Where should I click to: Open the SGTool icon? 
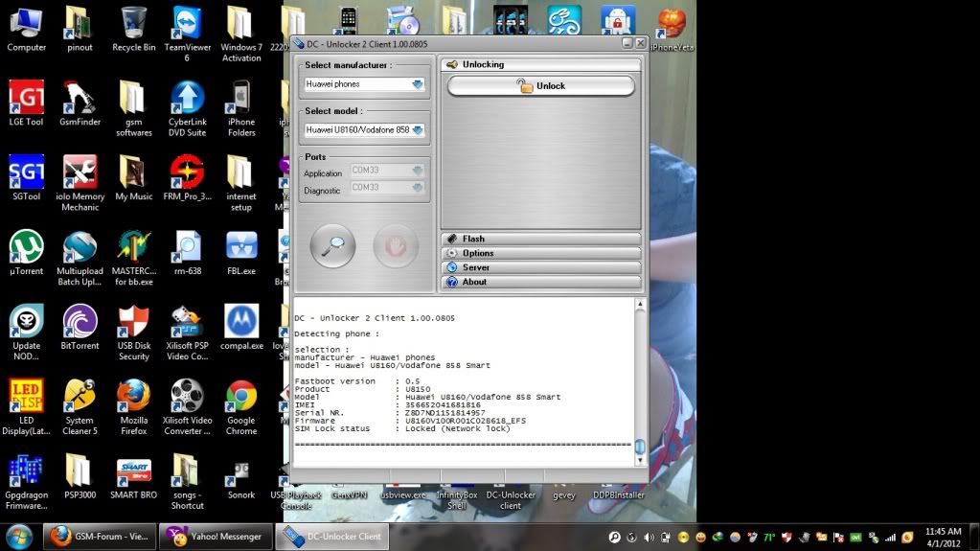click(x=26, y=178)
